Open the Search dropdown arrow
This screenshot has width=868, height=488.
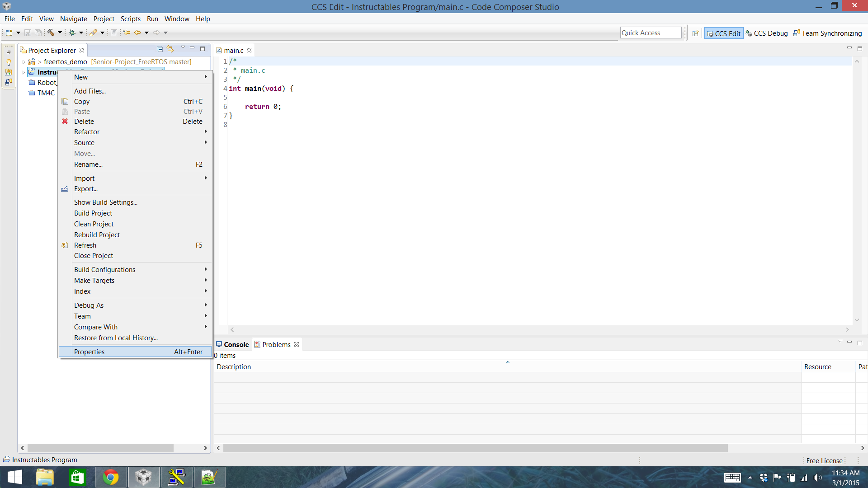[102, 33]
